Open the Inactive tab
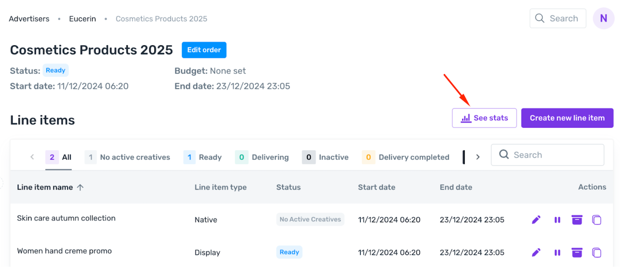Viewport: 644px width, 273px height. [x=325, y=157]
